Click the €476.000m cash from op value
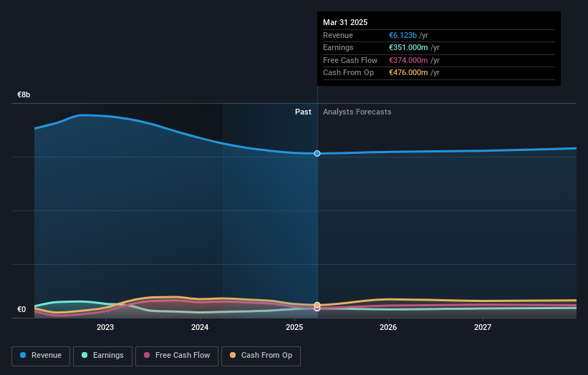Screen dimensions: 588x375 tap(408, 73)
